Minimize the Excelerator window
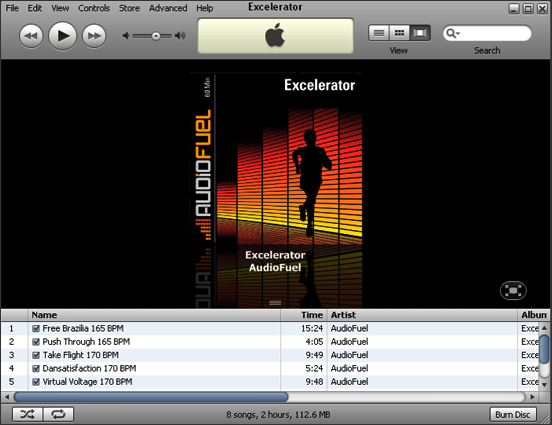The height and width of the screenshot is (425, 552). 514,8
